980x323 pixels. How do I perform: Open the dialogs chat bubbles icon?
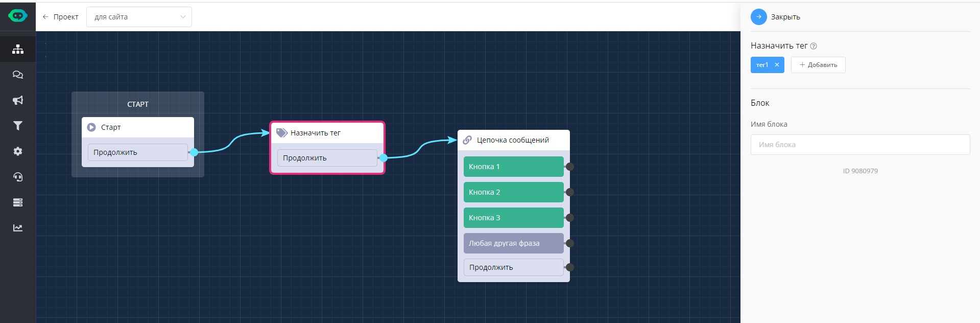point(18,75)
